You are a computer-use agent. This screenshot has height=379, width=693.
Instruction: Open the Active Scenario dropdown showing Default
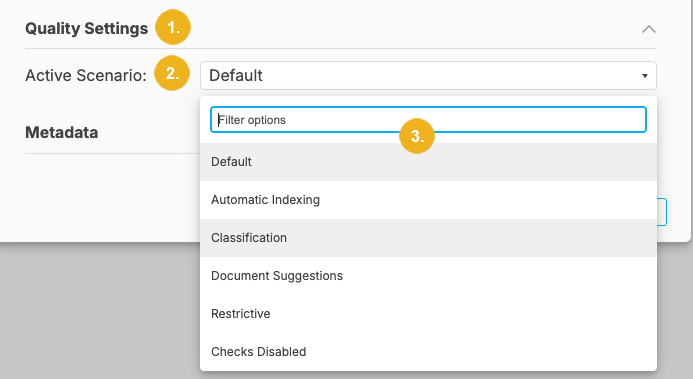pyautogui.click(x=428, y=76)
